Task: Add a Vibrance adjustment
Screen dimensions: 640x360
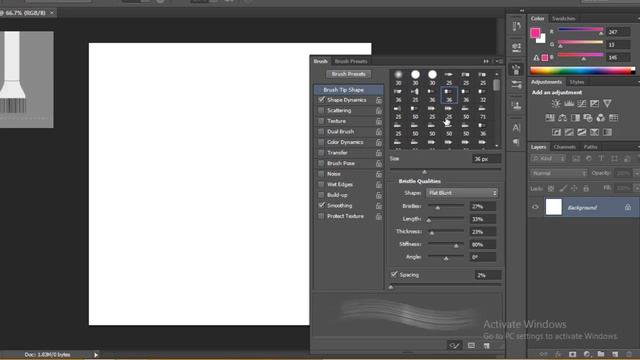Action: coord(607,104)
